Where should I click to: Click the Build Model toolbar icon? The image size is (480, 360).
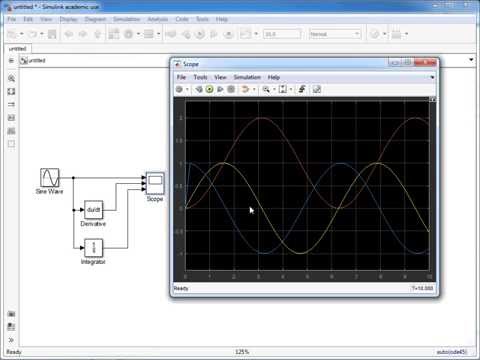pos(396,34)
